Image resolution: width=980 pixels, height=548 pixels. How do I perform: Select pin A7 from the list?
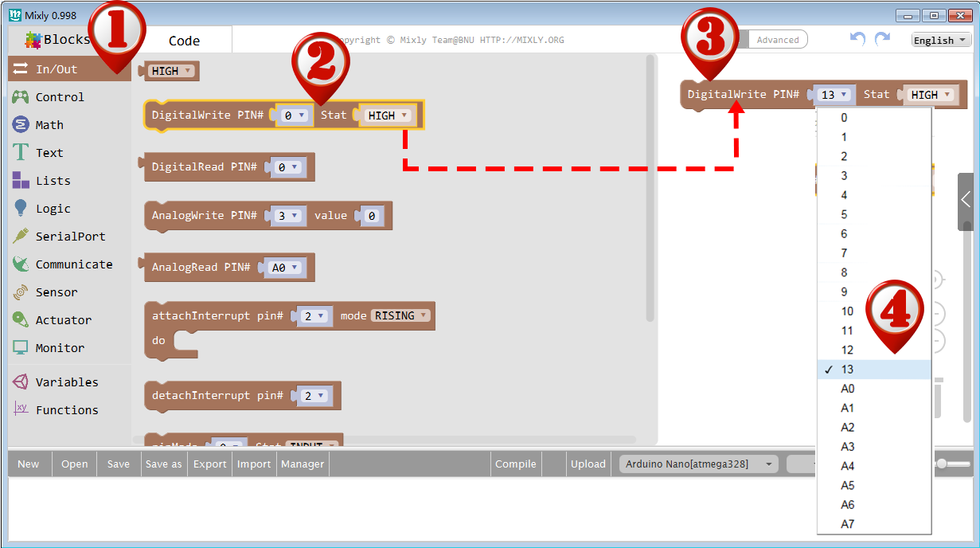tap(874, 524)
